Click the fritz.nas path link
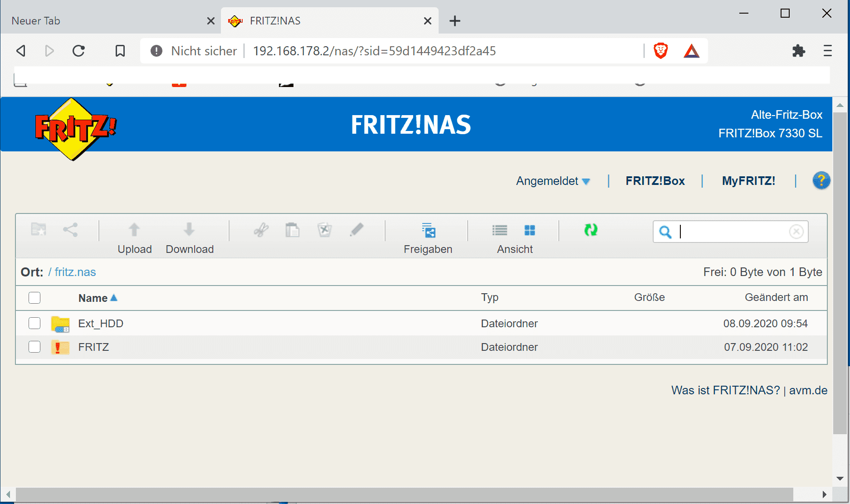850x504 pixels. (x=75, y=272)
